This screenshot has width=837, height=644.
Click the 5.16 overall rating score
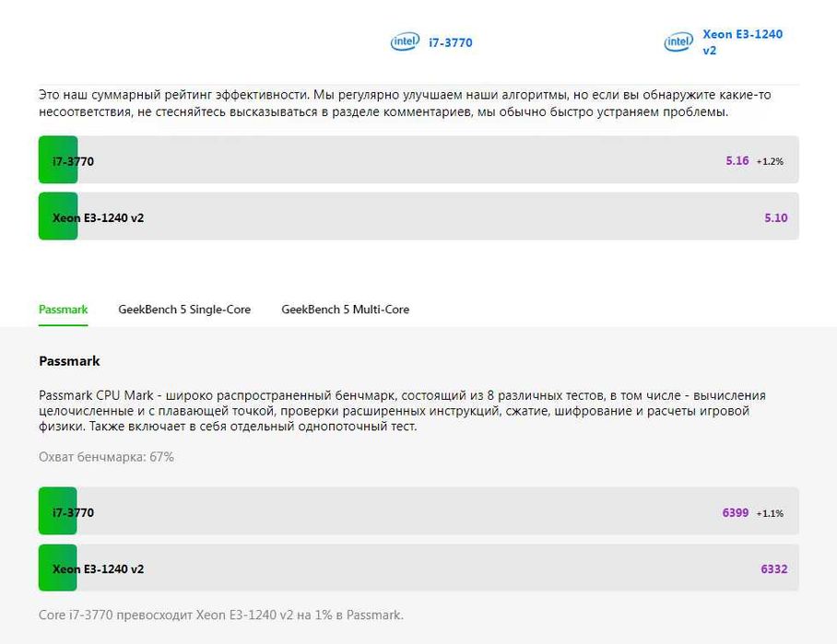[x=737, y=160]
